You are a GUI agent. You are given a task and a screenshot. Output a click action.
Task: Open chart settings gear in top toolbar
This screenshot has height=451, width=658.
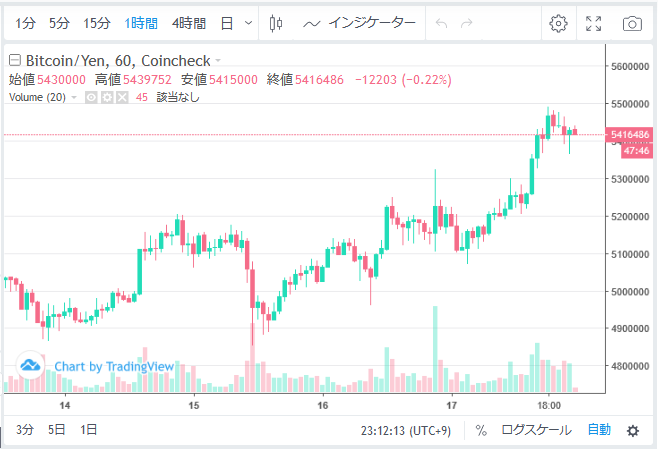point(559,23)
